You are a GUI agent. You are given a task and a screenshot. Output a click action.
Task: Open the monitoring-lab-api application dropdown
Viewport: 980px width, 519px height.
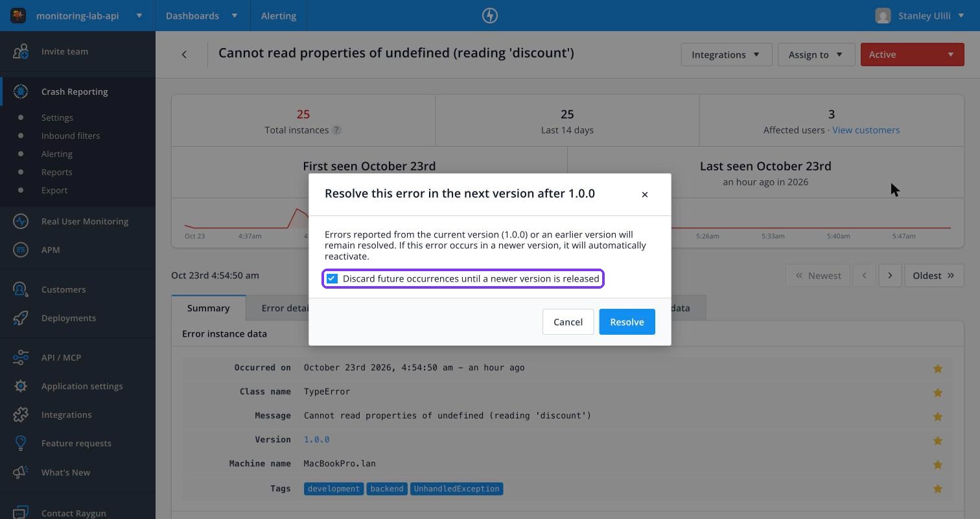(x=78, y=16)
